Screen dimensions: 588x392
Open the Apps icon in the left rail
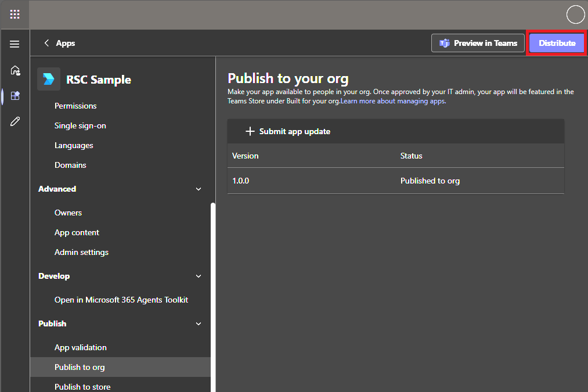(x=15, y=95)
